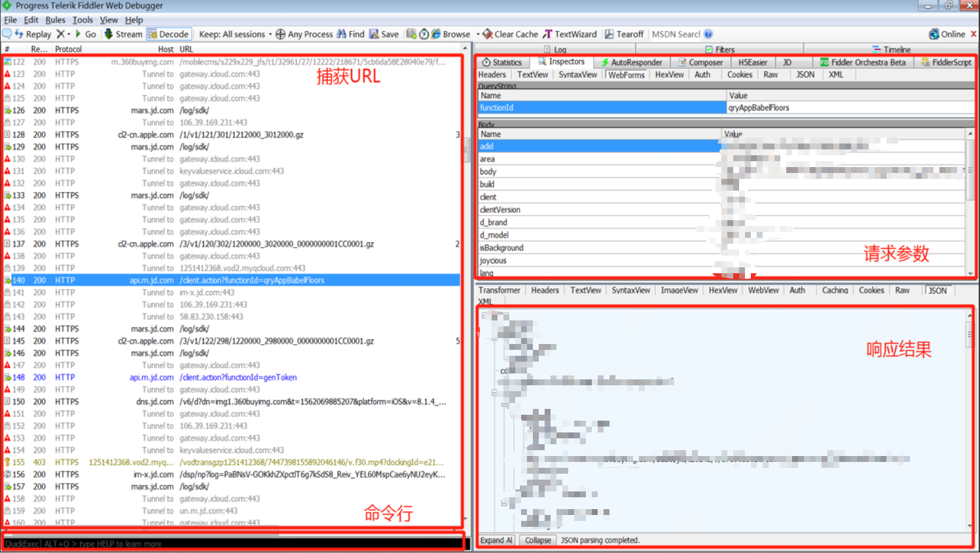The width and height of the screenshot is (980, 553).
Task: Switch to the Filters tab
Action: (719, 49)
